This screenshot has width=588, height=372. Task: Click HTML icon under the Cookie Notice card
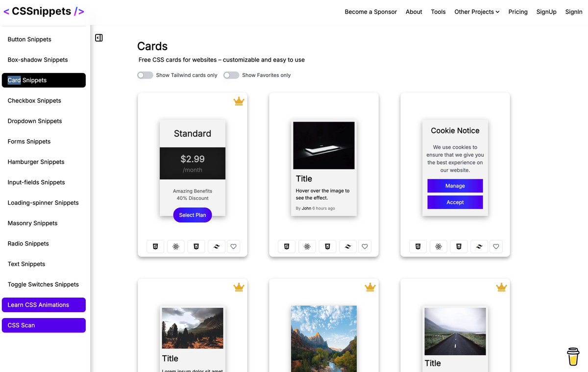pos(418,247)
